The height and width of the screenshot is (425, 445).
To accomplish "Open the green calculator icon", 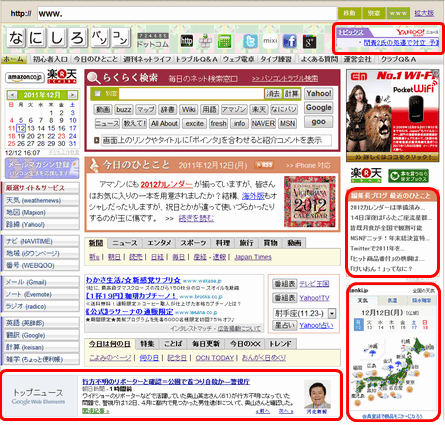I will (224, 41).
